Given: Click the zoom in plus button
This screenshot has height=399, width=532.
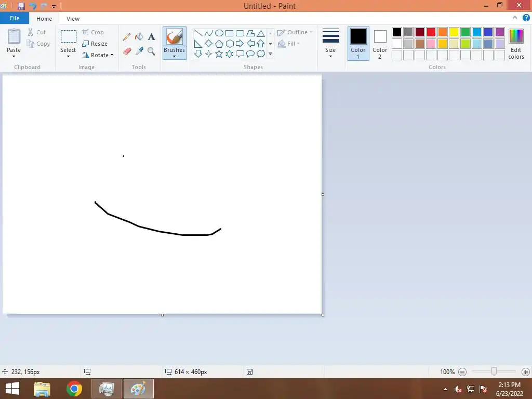Looking at the screenshot, I should pos(526,372).
